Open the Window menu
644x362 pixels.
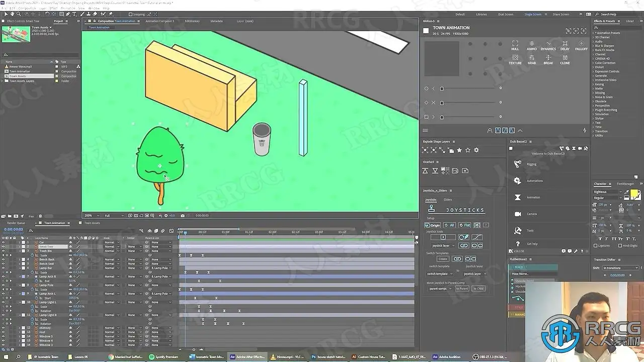(x=94, y=8)
